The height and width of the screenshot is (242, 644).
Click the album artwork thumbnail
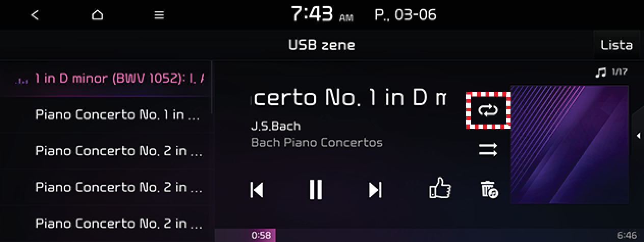click(x=569, y=144)
